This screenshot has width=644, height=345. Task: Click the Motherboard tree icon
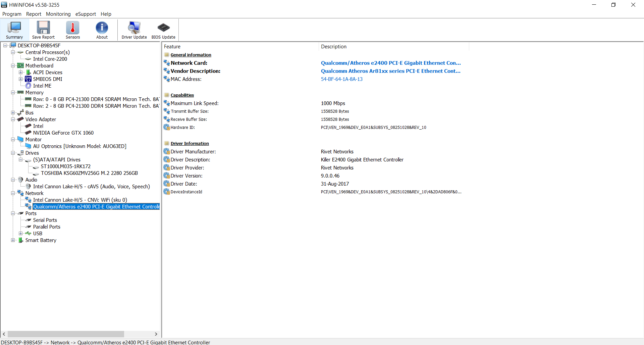[x=20, y=65]
